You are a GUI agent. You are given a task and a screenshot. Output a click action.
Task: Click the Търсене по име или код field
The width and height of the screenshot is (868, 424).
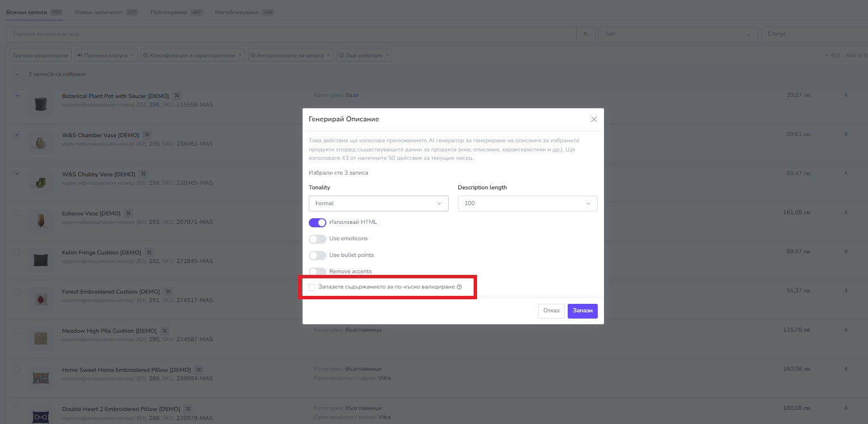[292, 34]
